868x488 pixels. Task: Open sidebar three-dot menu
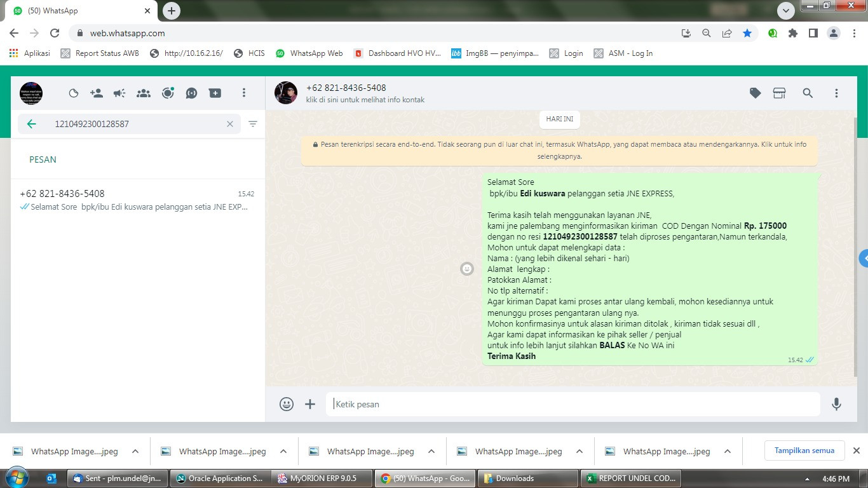pyautogui.click(x=243, y=93)
